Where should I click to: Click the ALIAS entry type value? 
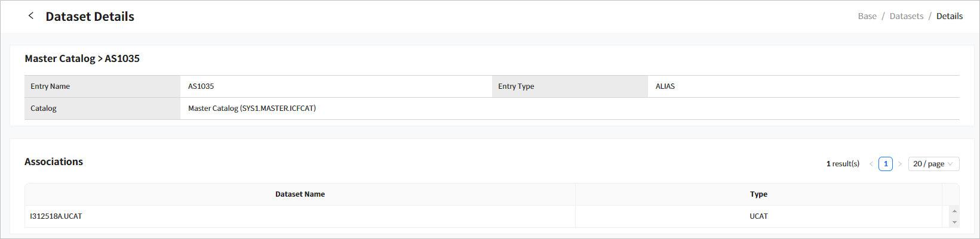click(665, 86)
